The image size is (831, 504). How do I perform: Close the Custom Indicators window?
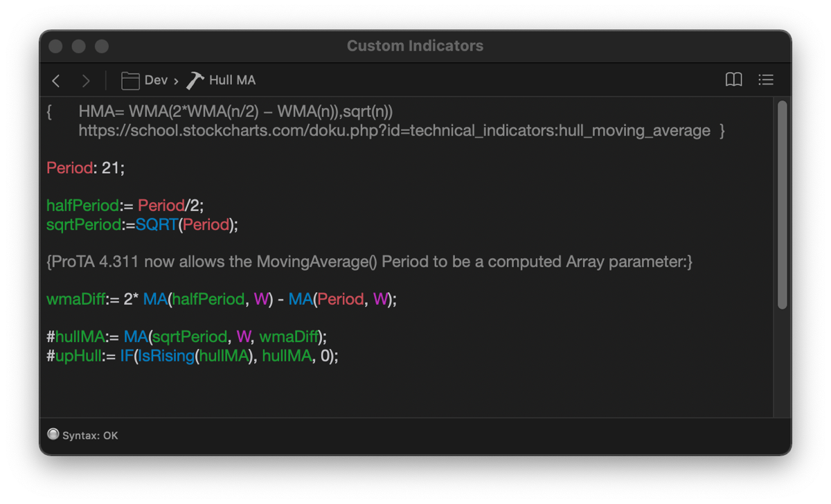(56, 46)
